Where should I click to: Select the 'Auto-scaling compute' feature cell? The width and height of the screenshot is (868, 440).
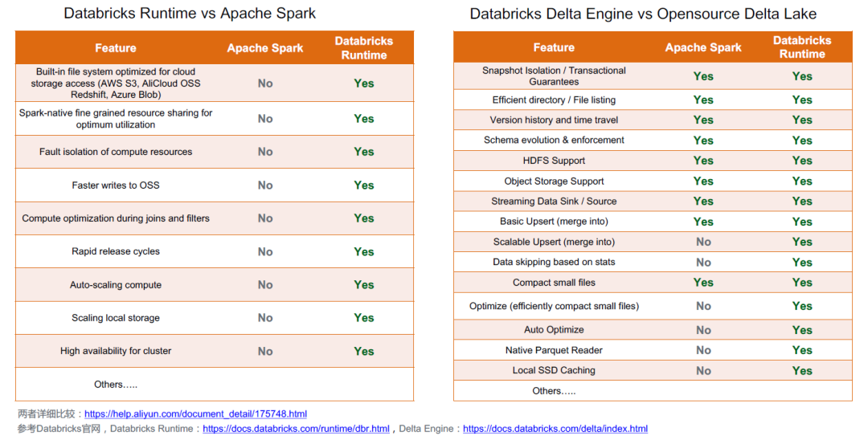pyautogui.click(x=116, y=285)
